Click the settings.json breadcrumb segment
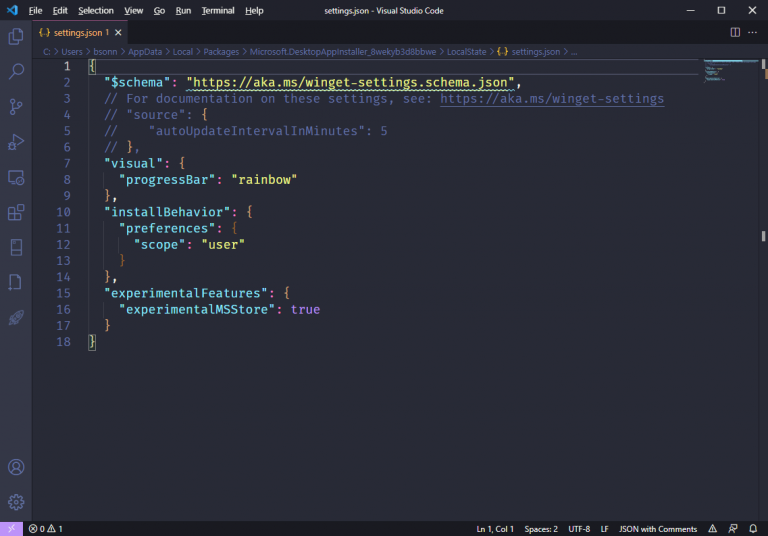Screen dimensions: 768x536 (x=528, y=51)
